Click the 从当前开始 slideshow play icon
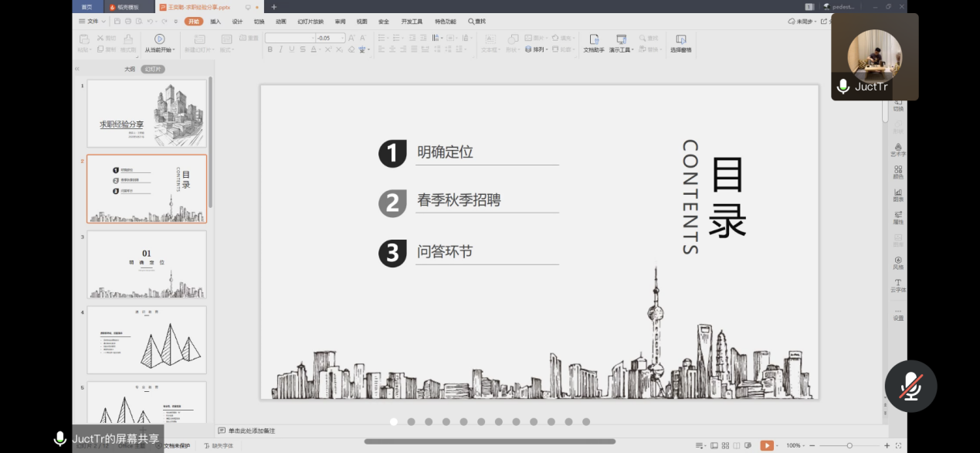Image resolution: width=980 pixels, height=453 pixels. coord(159,39)
